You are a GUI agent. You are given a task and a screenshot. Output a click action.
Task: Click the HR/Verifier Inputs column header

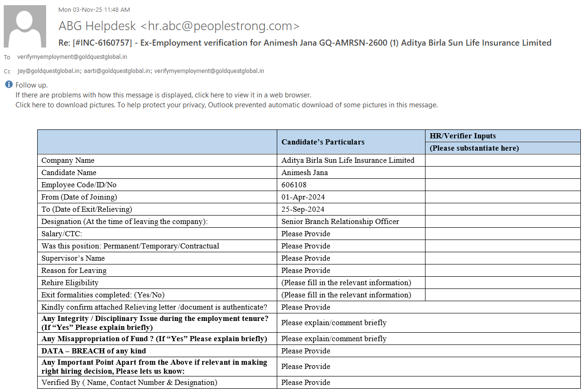[462, 136]
